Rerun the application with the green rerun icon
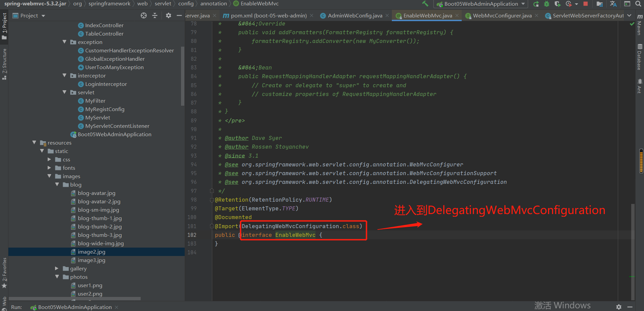Viewport: 644px width, 311px height. (536, 4)
